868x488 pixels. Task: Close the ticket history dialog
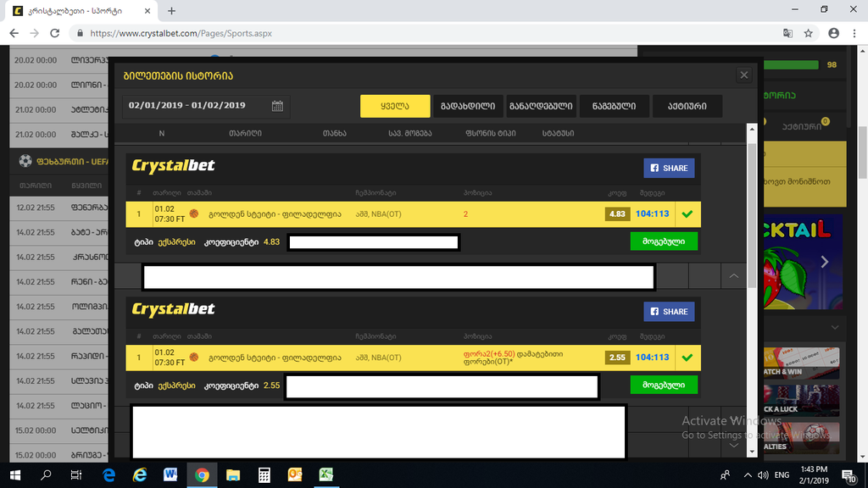(744, 75)
